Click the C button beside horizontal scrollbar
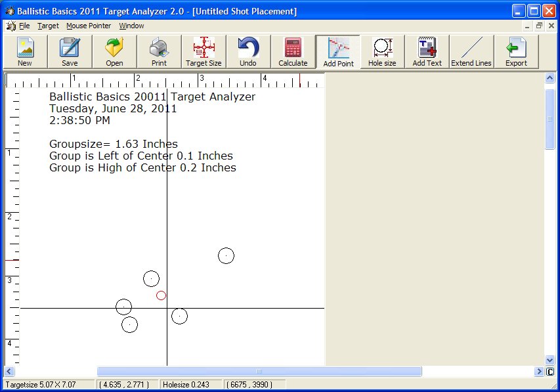Screen dimensions: 560x392 pos(550,372)
